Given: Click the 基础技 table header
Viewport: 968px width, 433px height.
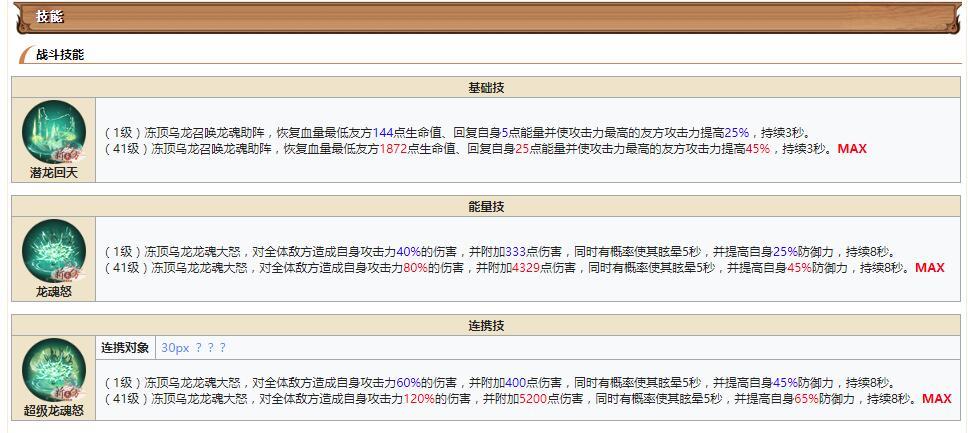Looking at the screenshot, I should 486,88.
